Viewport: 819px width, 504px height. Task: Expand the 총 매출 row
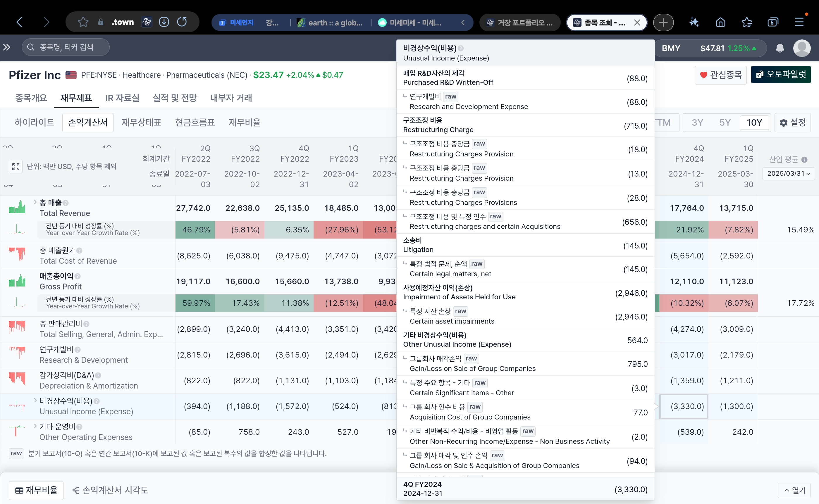click(35, 202)
